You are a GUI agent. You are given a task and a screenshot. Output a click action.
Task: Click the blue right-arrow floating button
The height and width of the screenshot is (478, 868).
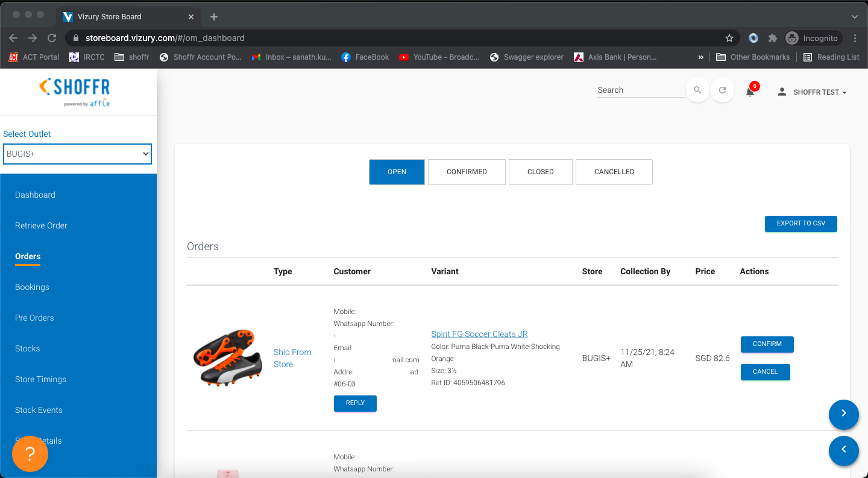(x=844, y=415)
